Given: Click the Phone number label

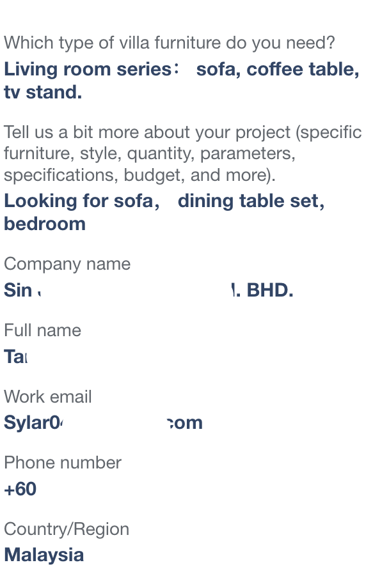Looking at the screenshot, I should 63,463.
